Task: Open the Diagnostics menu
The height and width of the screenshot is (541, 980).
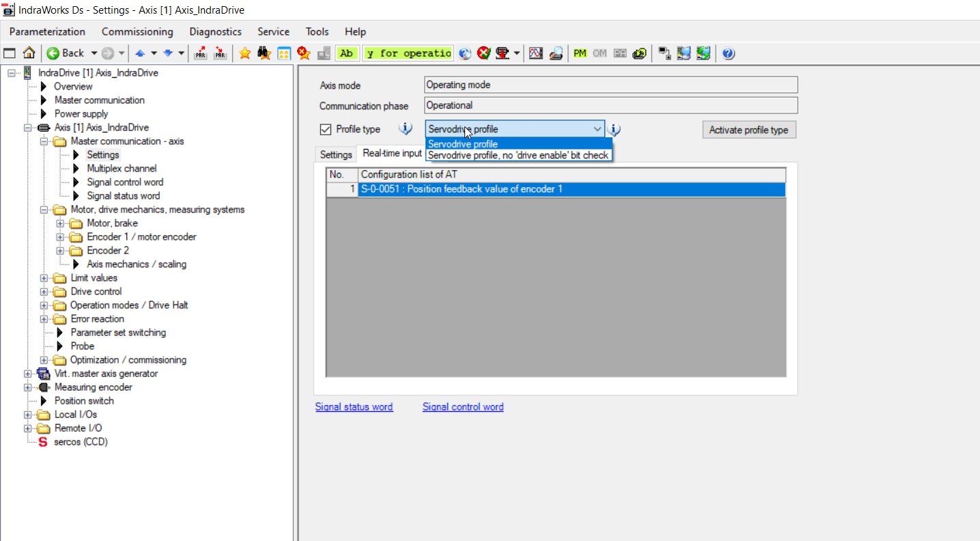Action: (215, 31)
